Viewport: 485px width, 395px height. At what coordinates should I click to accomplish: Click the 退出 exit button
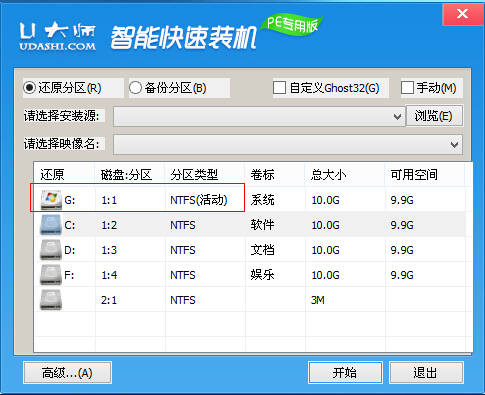[426, 373]
